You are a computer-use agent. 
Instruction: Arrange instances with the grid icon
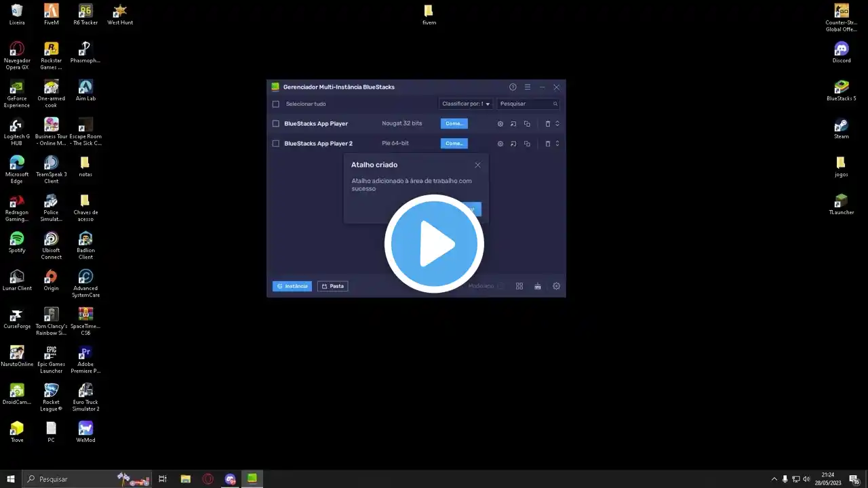[x=519, y=286]
